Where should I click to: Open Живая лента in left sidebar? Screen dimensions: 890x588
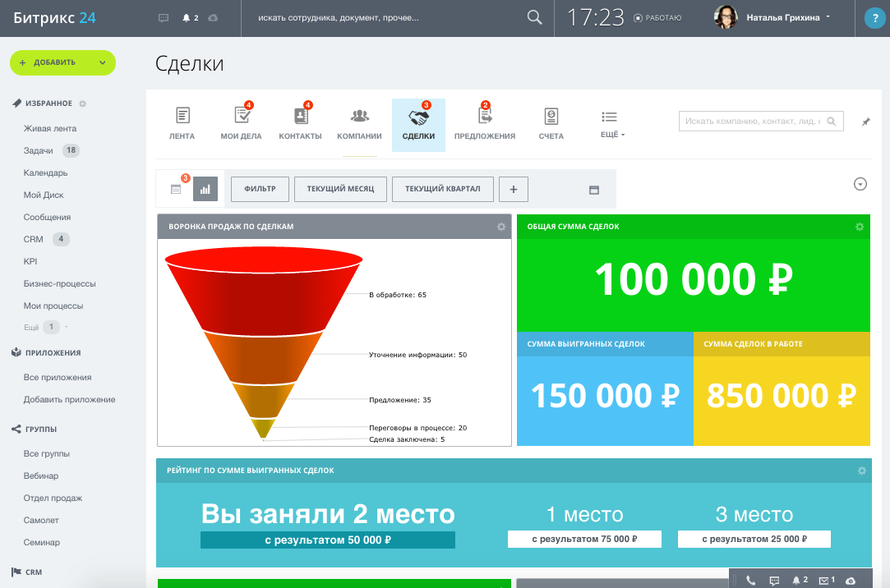tap(50, 128)
